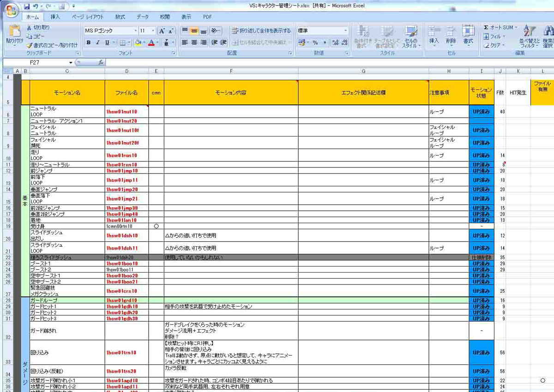Click the yellow fill color bucket

click(138, 42)
